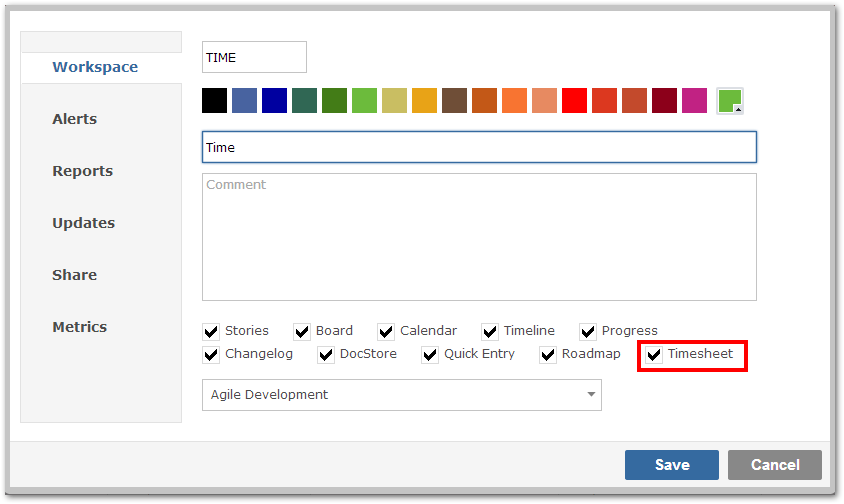Focus the Comment text area
Viewport: 844px width, 504px height.
coord(479,237)
